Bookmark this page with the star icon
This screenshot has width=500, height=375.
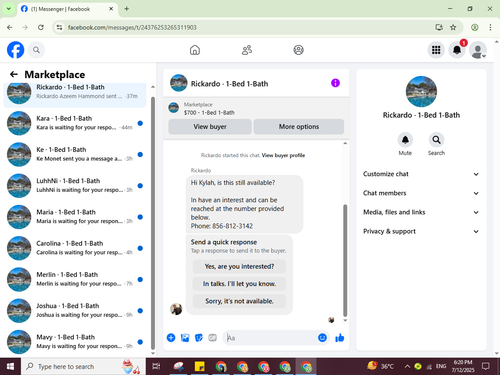(x=453, y=27)
